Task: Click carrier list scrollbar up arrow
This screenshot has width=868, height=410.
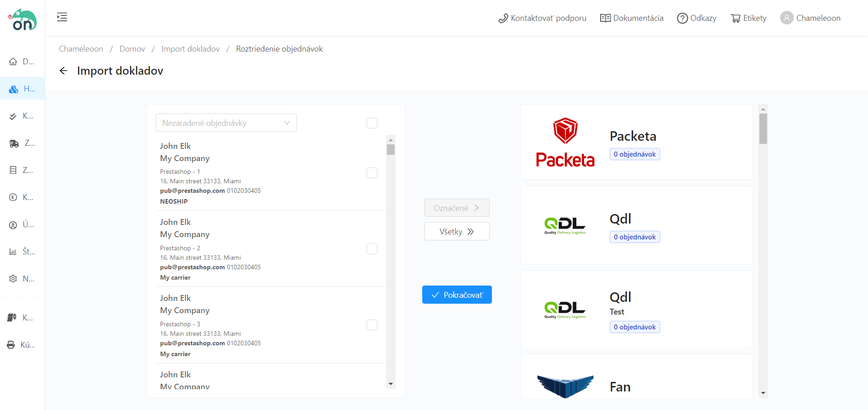Action: 763,109
